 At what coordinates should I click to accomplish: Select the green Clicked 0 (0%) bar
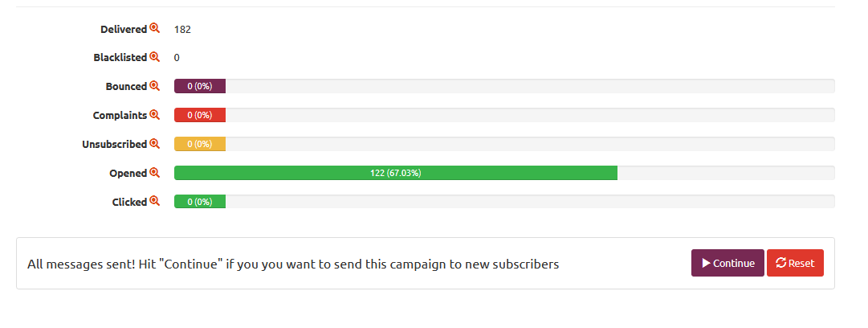[200, 202]
